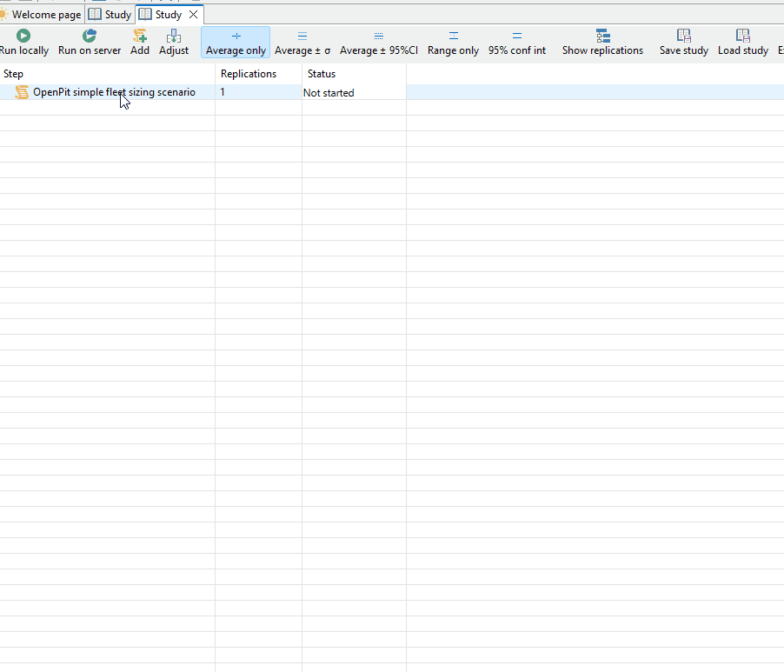
Task: Click the Status column header
Action: [354, 74]
